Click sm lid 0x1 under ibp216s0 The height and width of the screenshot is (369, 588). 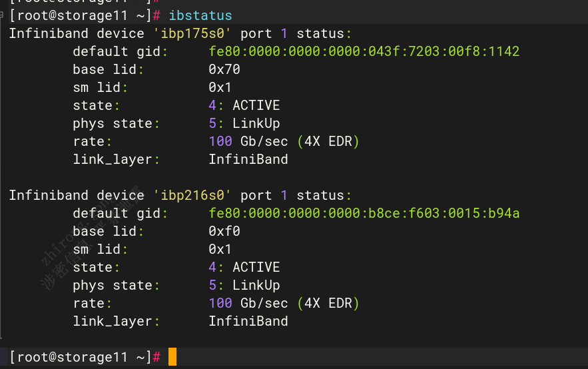(220, 249)
